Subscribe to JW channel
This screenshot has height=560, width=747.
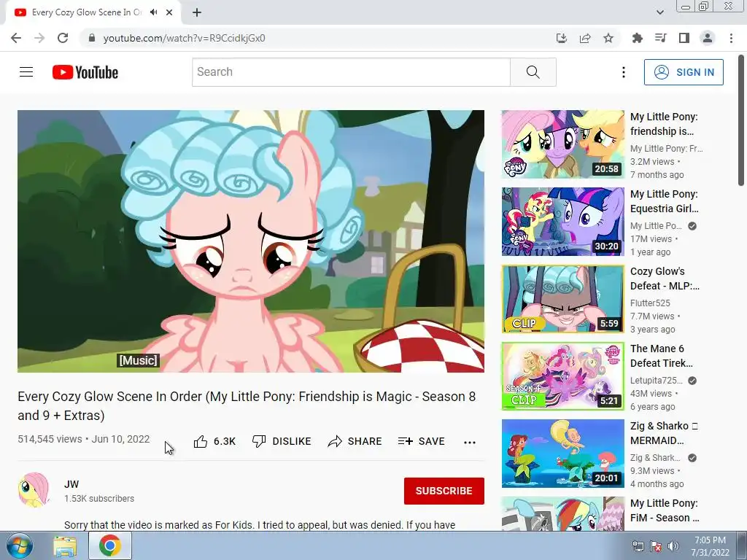coord(444,491)
